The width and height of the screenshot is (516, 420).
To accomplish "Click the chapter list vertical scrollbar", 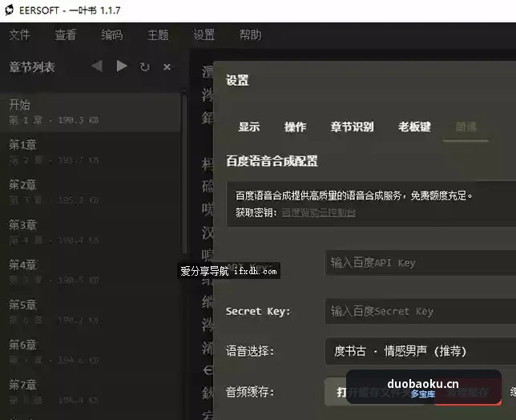I will click(x=184, y=174).
